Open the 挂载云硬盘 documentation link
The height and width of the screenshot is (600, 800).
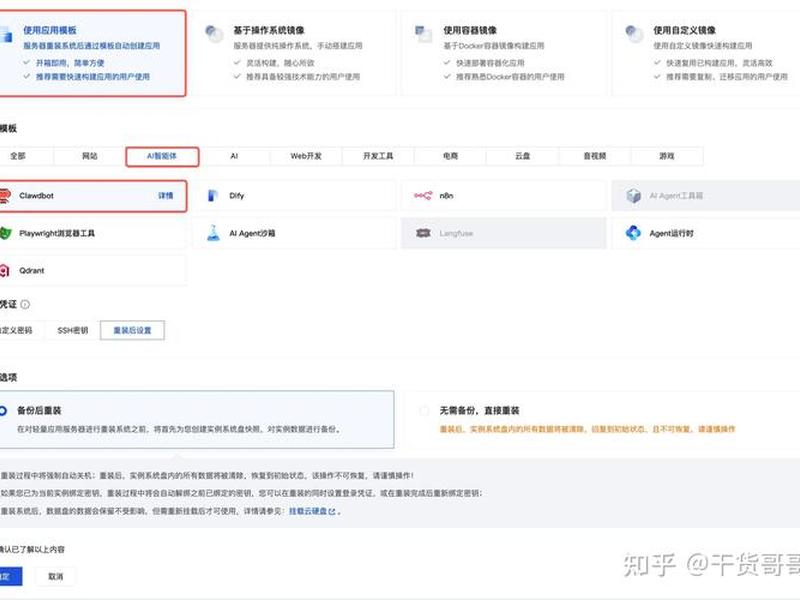(x=308, y=512)
